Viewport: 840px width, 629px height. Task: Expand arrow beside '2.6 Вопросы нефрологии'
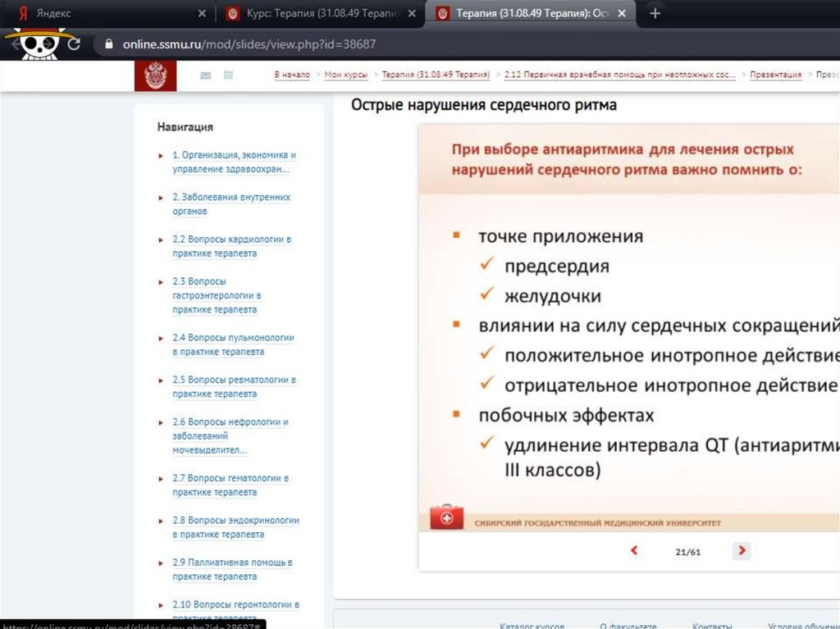coord(161,422)
